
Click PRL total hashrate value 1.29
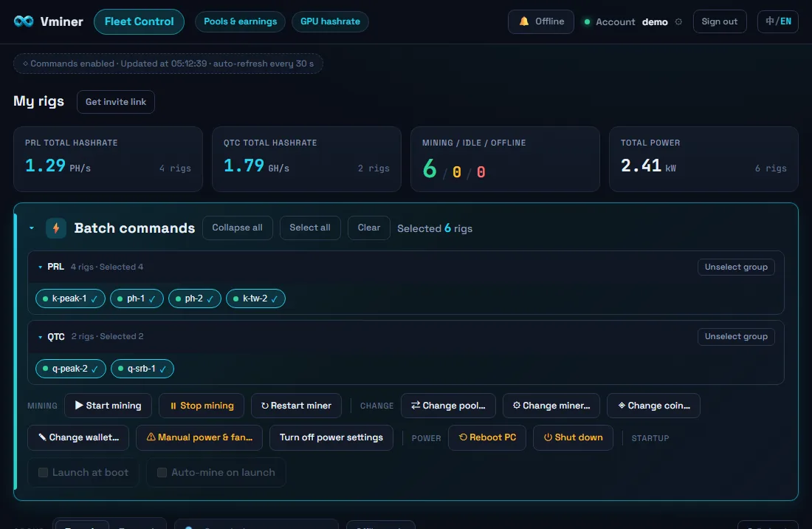pos(46,165)
